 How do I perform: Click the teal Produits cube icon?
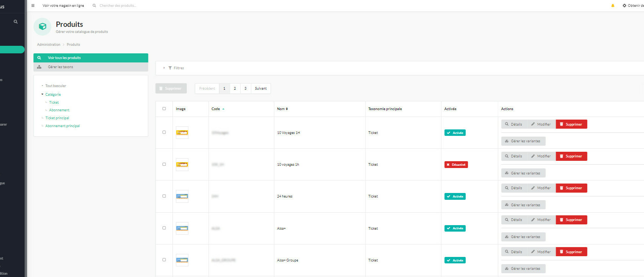click(42, 26)
